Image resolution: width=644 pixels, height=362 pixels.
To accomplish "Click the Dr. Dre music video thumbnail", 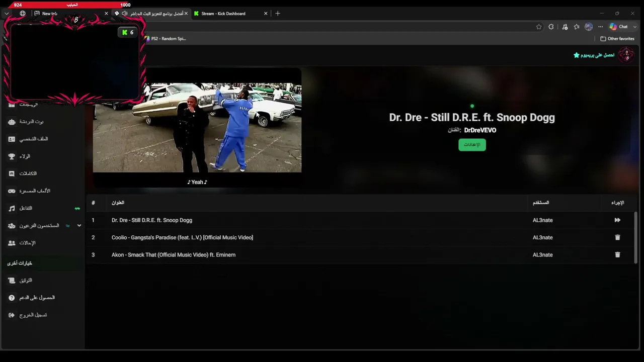I will click(197, 128).
